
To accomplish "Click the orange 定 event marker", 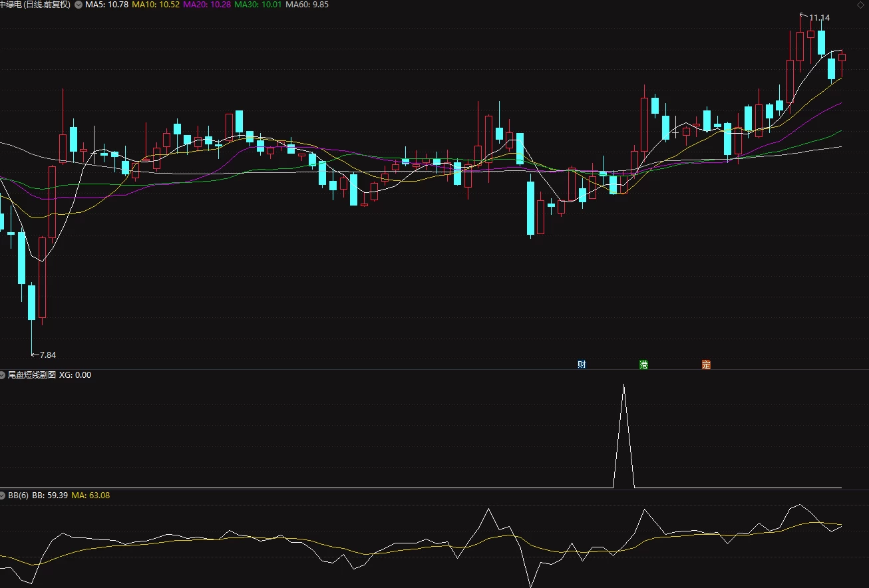I will coord(706,365).
